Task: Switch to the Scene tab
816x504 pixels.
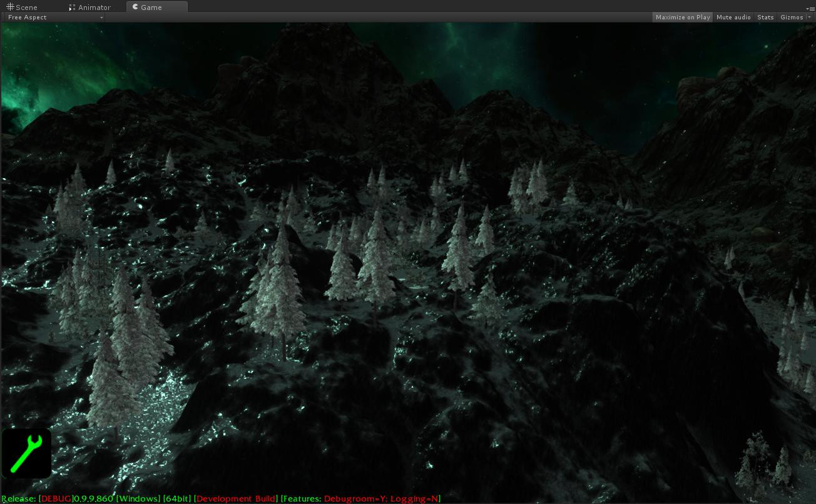Action: [x=26, y=8]
